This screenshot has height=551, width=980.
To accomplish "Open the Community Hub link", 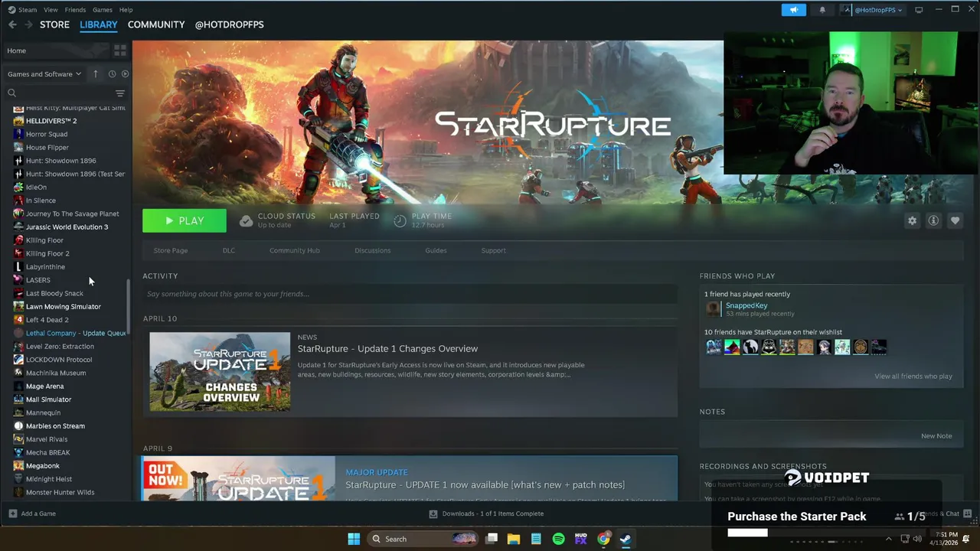I will tap(295, 250).
